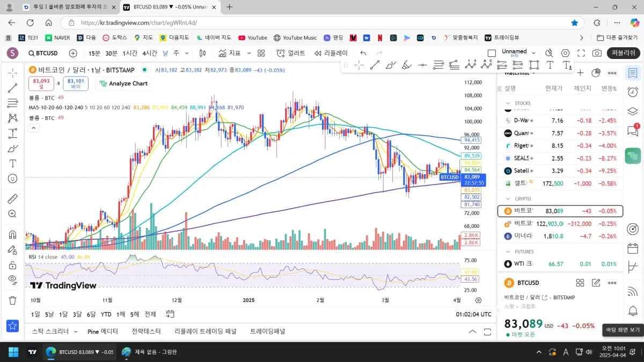Undo the last chart action
The height and width of the screenshot is (362, 644).
point(363,53)
